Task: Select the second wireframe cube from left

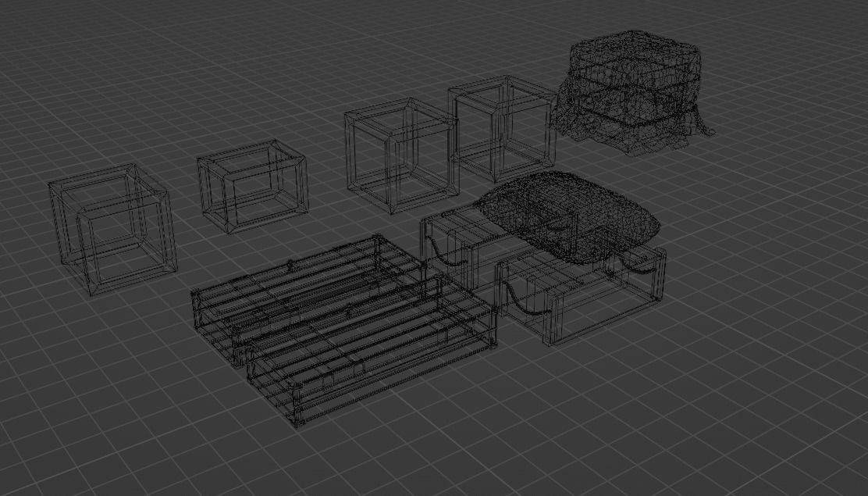Action: [253, 186]
